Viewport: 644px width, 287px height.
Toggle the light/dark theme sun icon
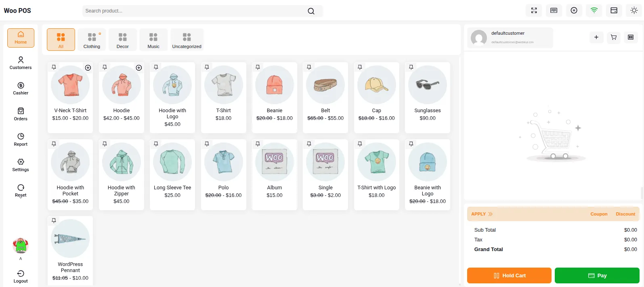pyautogui.click(x=634, y=10)
